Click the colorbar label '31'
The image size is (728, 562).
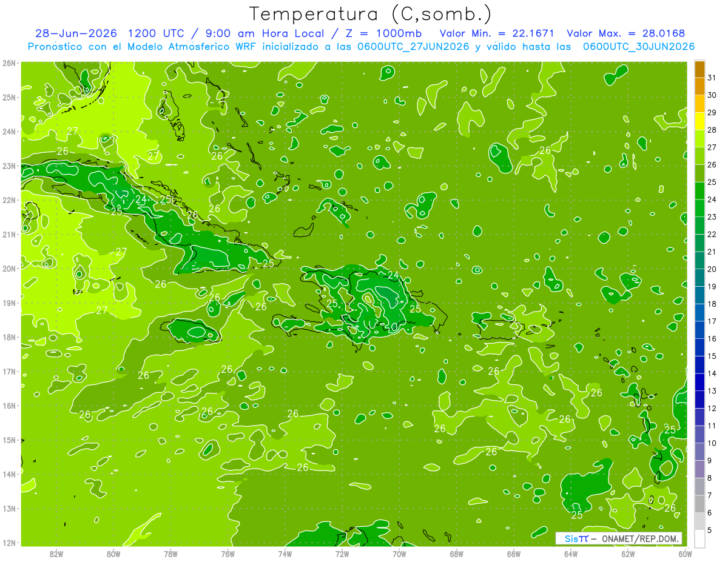click(712, 78)
